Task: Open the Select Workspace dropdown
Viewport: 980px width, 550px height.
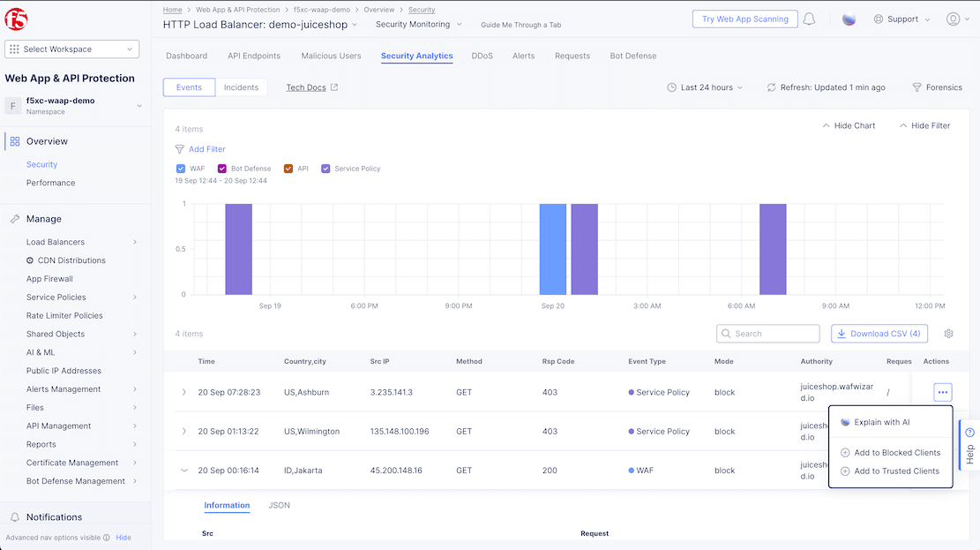Action: pos(72,49)
